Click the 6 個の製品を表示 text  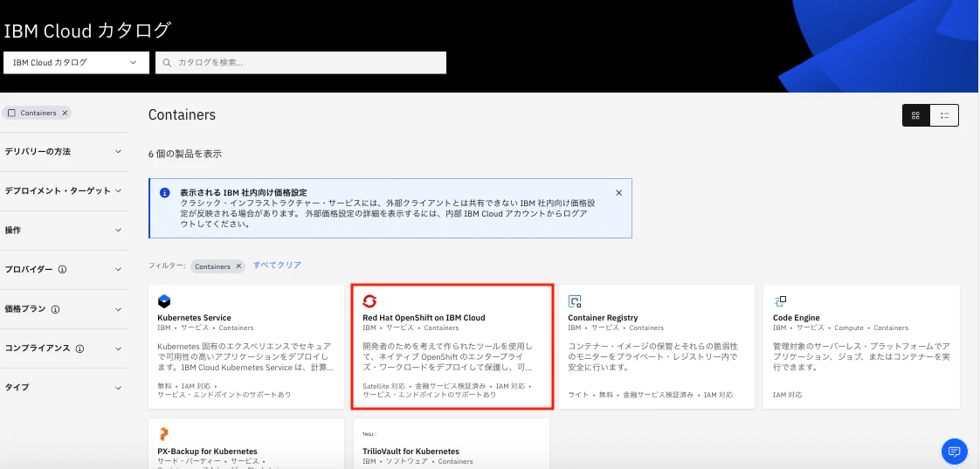[185, 154]
